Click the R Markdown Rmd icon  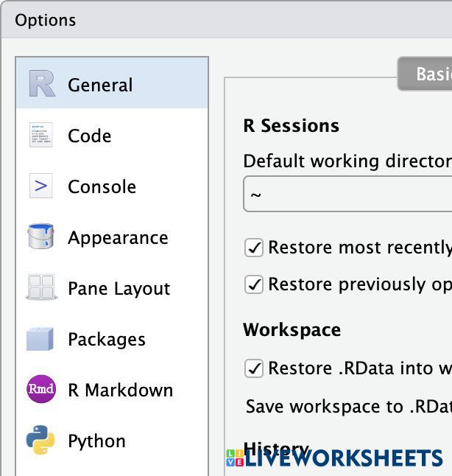point(41,390)
